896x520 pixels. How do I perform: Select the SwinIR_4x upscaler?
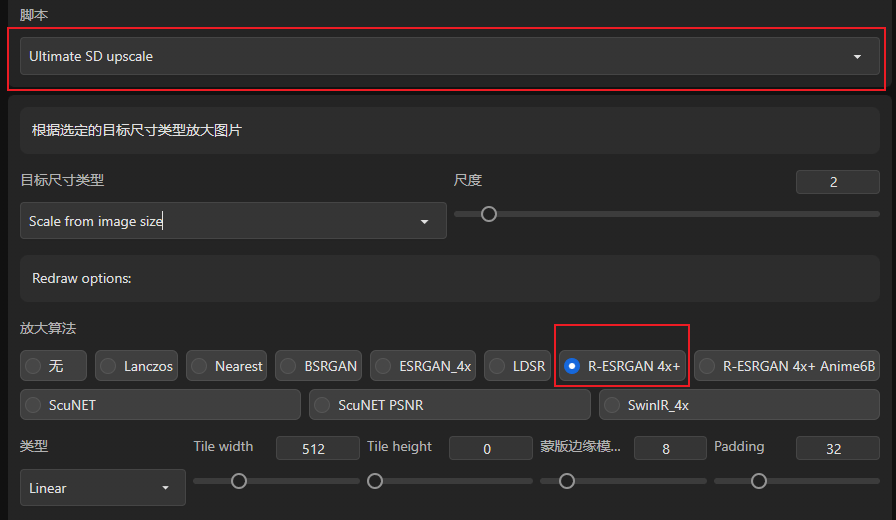(739, 405)
